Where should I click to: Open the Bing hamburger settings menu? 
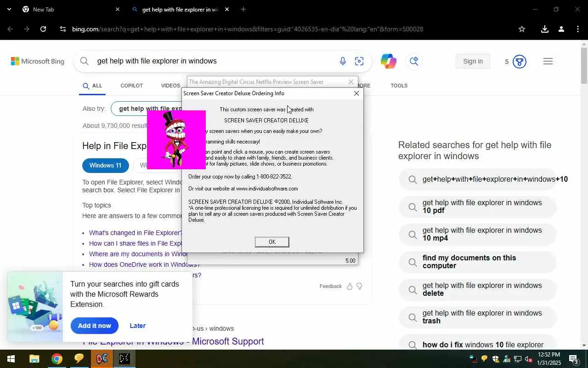548,61
